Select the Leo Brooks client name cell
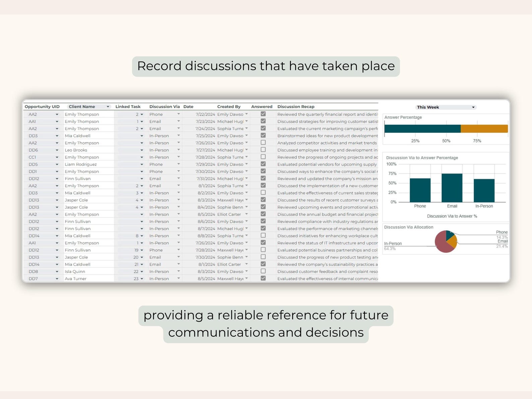The height and width of the screenshot is (399, 532). [x=88, y=150]
